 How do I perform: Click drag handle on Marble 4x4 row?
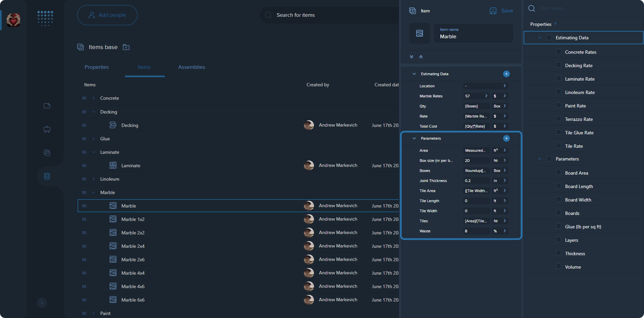point(84,273)
